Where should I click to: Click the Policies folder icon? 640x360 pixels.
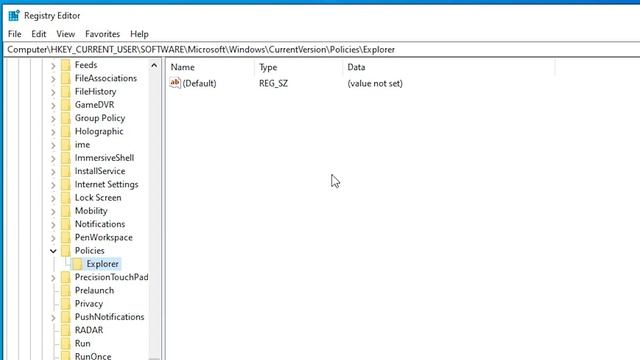[66, 251]
